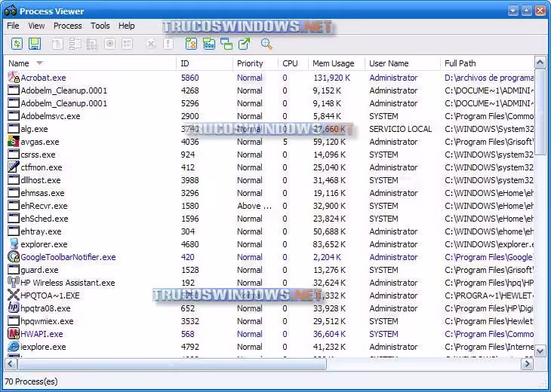Select the Adobelmsvc.exe process row
Image resolution: width=551 pixels, height=392 pixels.
[x=269, y=116]
